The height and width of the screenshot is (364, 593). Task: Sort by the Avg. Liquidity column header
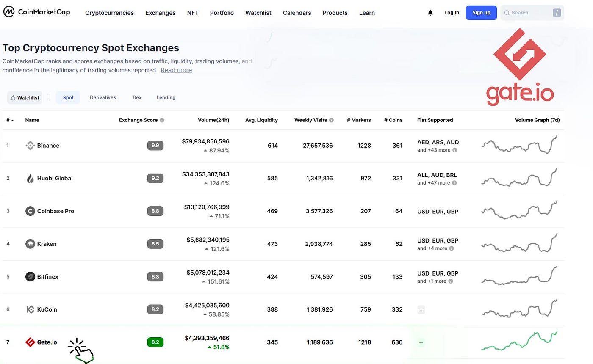pyautogui.click(x=261, y=120)
